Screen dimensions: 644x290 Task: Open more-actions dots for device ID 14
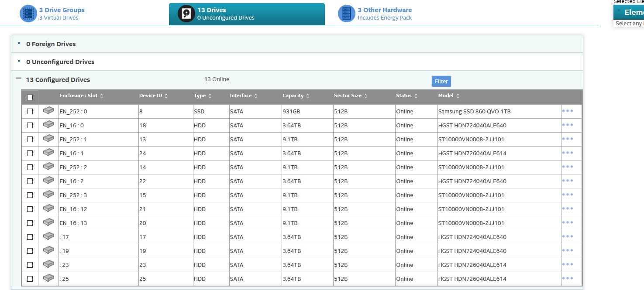(568, 167)
